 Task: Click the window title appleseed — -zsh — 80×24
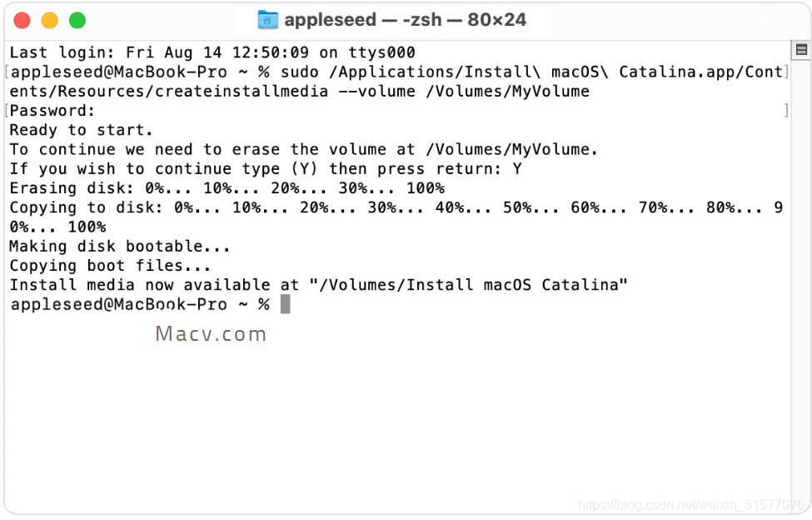pos(408,19)
